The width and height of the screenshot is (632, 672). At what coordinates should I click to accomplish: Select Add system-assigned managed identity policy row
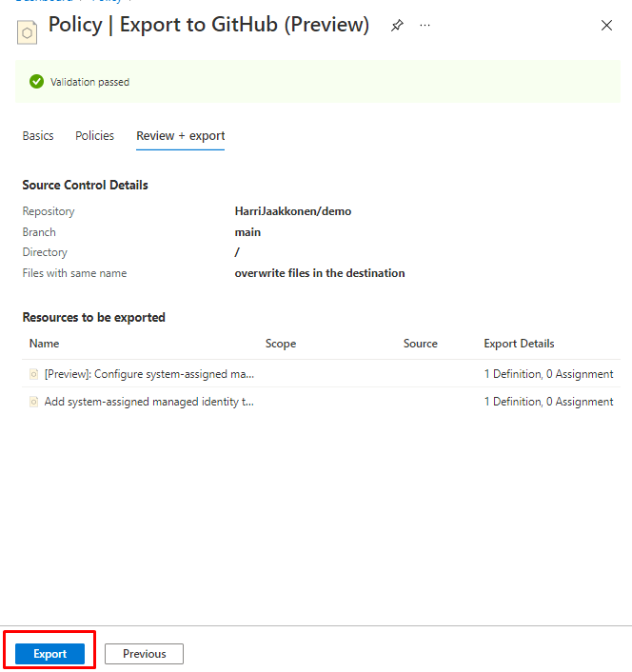click(x=149, y=402)
